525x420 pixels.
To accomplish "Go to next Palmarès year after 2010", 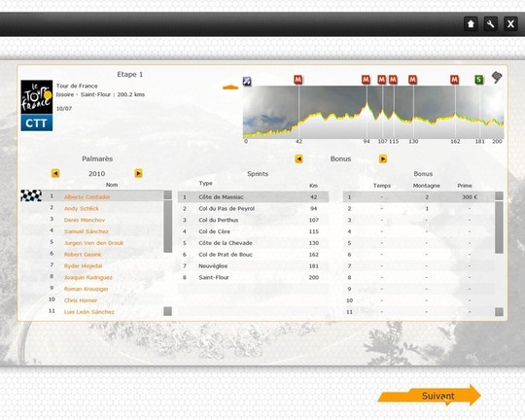I will (x=138, y=173).
